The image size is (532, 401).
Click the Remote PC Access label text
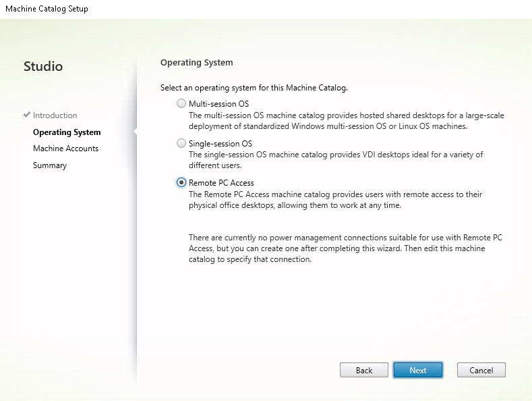coord(221,183)
